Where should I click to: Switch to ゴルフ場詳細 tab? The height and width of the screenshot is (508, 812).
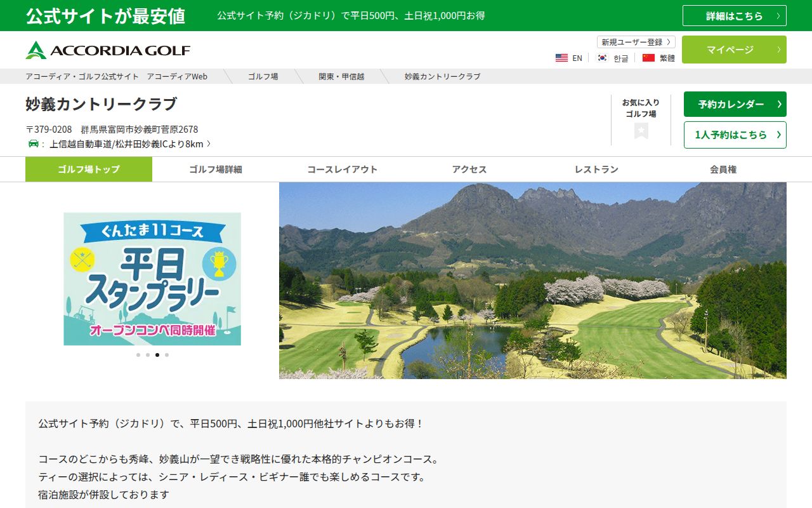click(216, 170)
